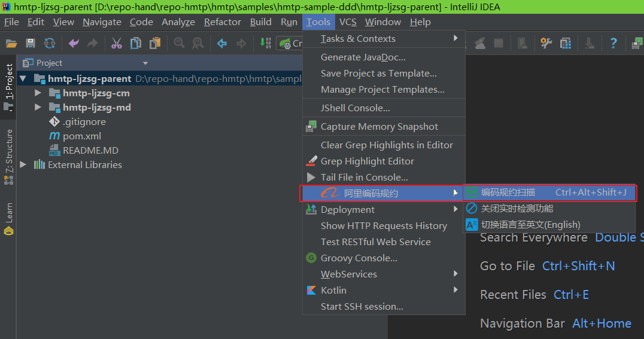The image size is (644, 339).
Task: Choose 编码规约扫描 from submenu
Action: (x=549, y=192)
